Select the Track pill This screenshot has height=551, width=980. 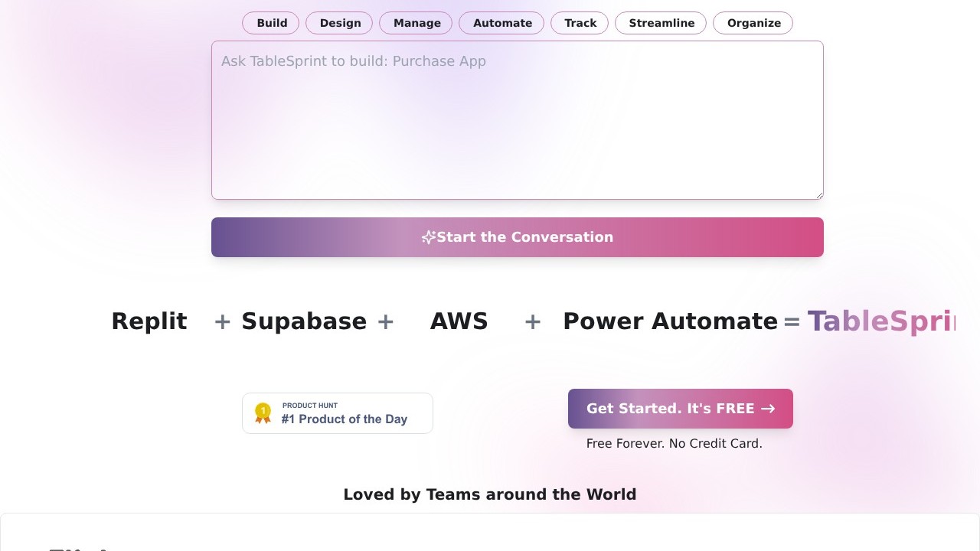pyautogui.click(x=580, y=23)
